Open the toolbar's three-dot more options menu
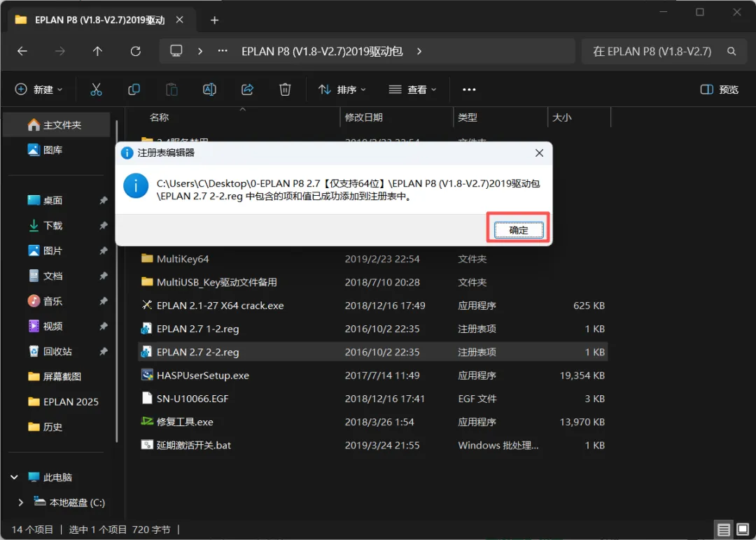 point(469,90)
